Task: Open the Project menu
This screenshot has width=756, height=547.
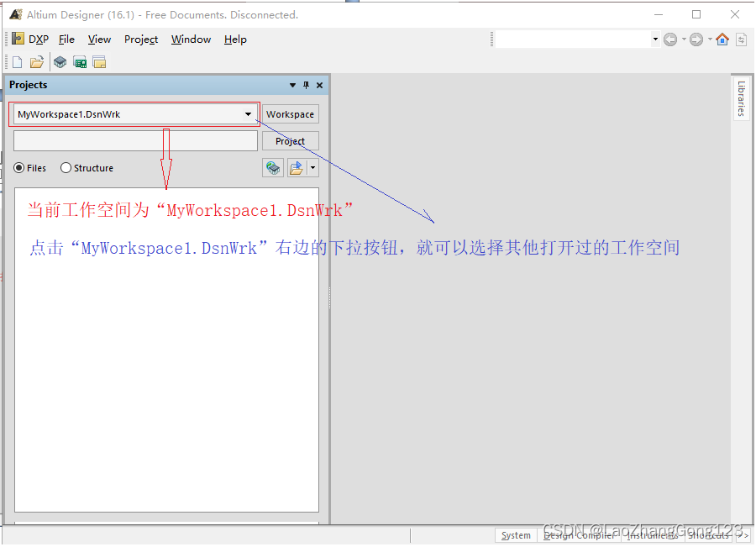Action: (141, 39)
